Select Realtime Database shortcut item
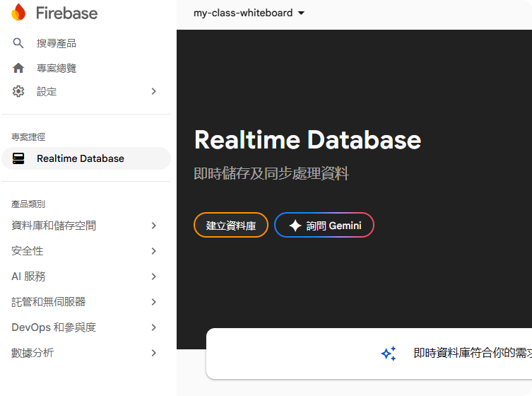The width and height of the screenshot is (532, 396). click(x=86, y=158)
